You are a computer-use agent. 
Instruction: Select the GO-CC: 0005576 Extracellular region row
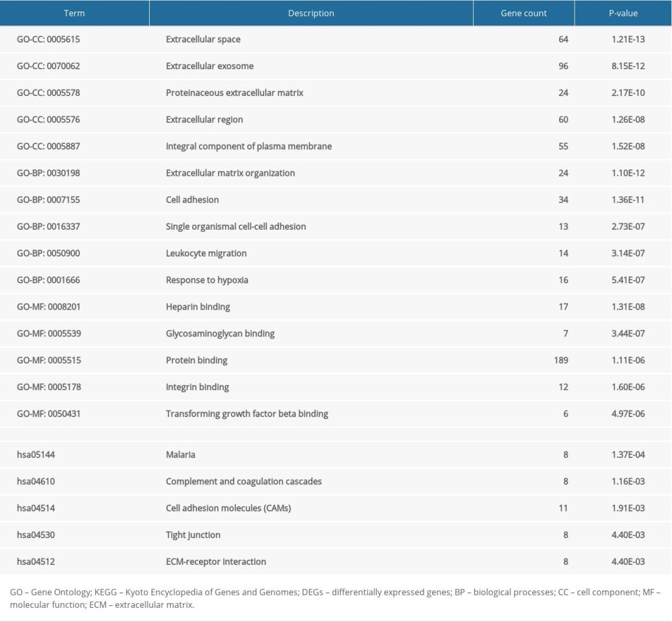point(202,119)
